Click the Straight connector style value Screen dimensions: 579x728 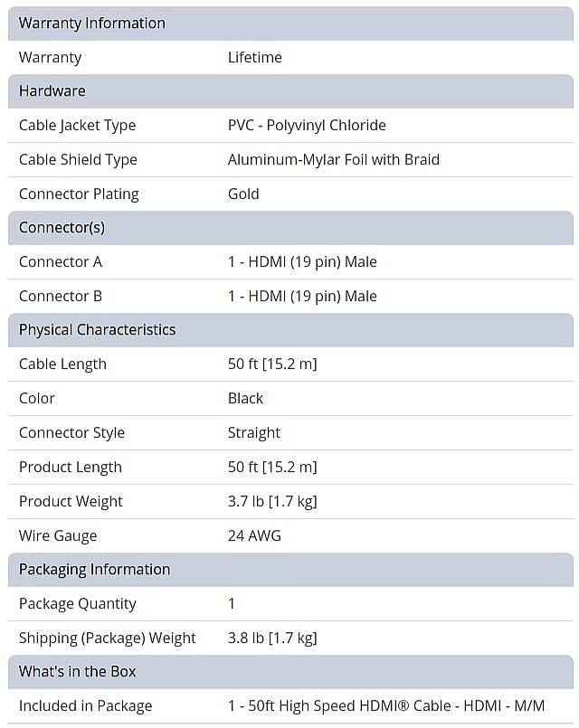pyautogui.click(x=254, y=433)
